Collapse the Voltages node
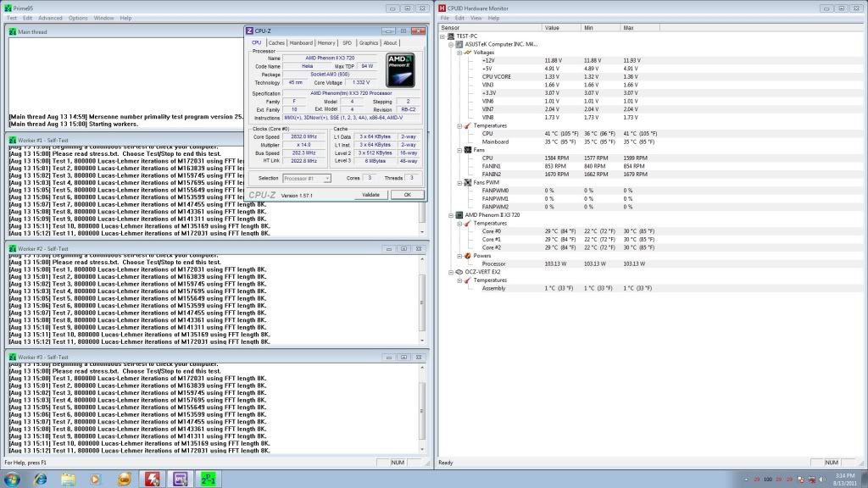868x488 pixels. point(459,53)
